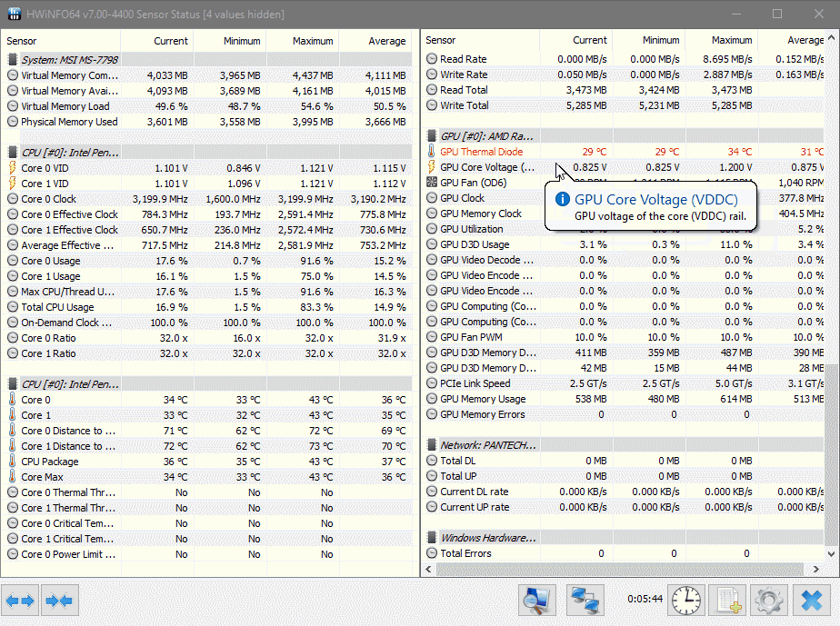Click the right pane vertical scrollbar thumb
This screenshot has width=840, height=626.
(x=831, y=455)
